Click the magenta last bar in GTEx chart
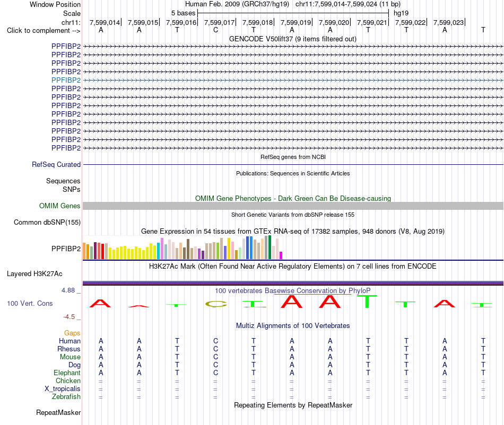The image size is (504, 425). (x=281, y=255)
